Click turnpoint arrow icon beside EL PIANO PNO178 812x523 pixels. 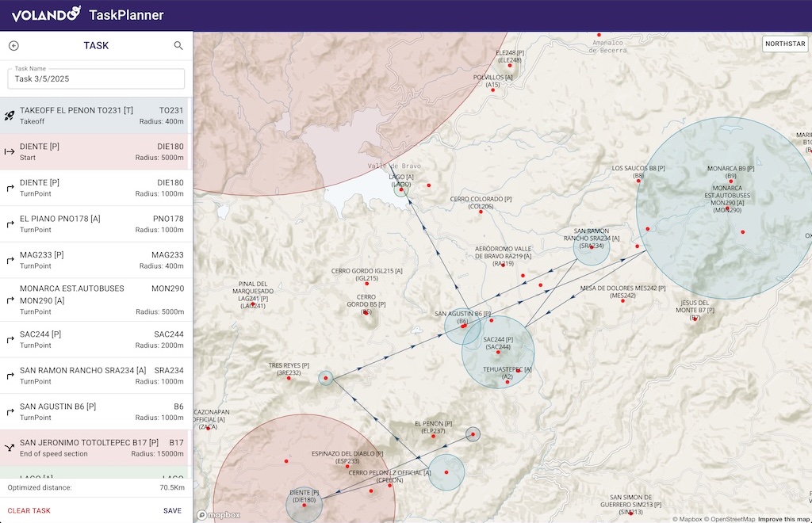(10, 224)
